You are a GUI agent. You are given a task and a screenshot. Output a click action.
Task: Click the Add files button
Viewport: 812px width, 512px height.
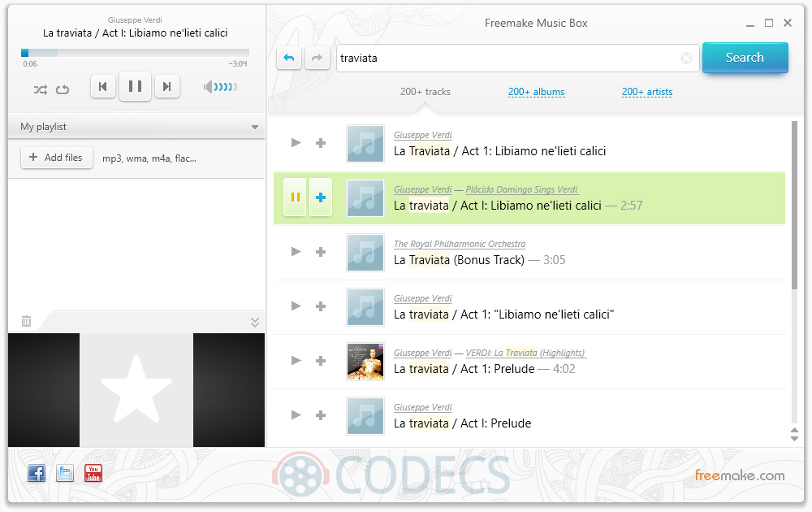click(57, 158)
